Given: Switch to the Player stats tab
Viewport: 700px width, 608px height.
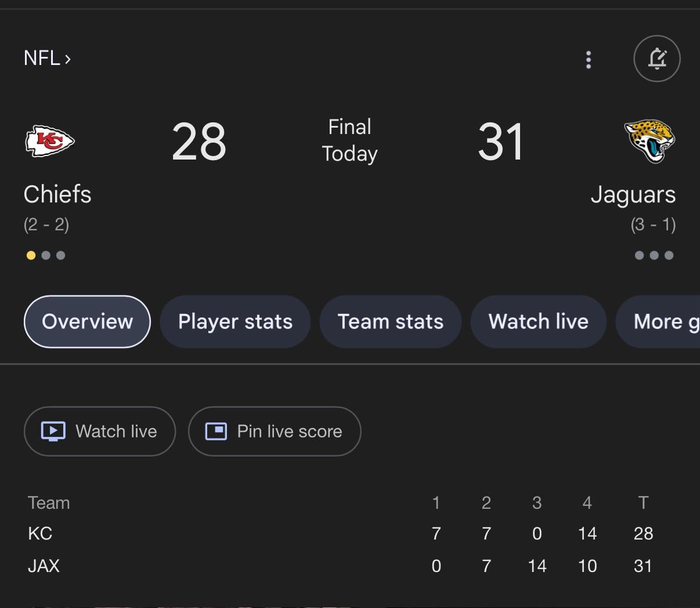Looking at the screenshot, I should 235,321.
